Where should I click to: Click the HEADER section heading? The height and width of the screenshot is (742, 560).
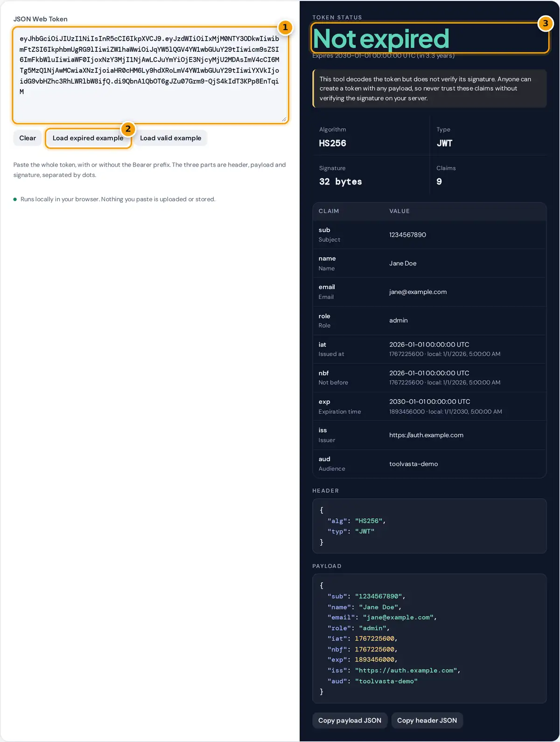point(325,491)
